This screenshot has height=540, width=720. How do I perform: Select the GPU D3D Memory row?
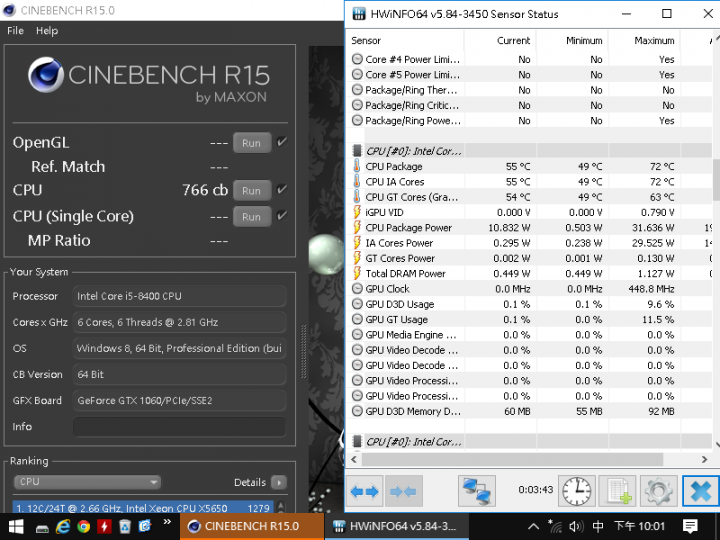click(x=530, y=411)
